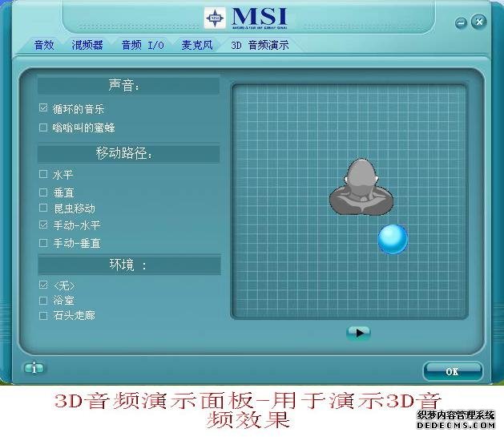504x437 pixels.
Task: Open the 麦克风 tab
Action: pos(197,45)
